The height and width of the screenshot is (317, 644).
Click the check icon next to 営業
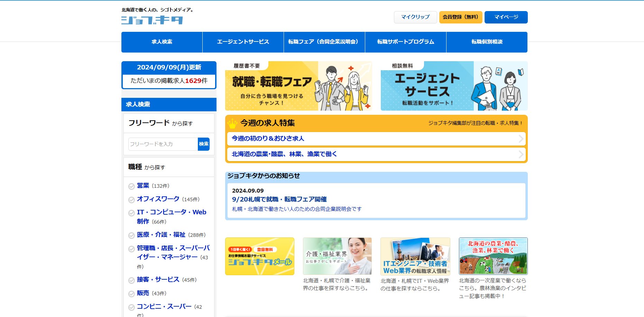click(131, 187)
